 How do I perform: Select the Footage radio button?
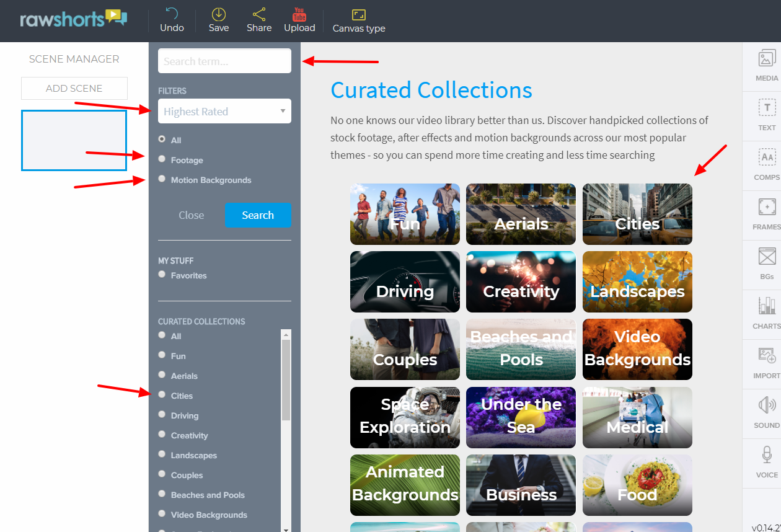[162, 159]
